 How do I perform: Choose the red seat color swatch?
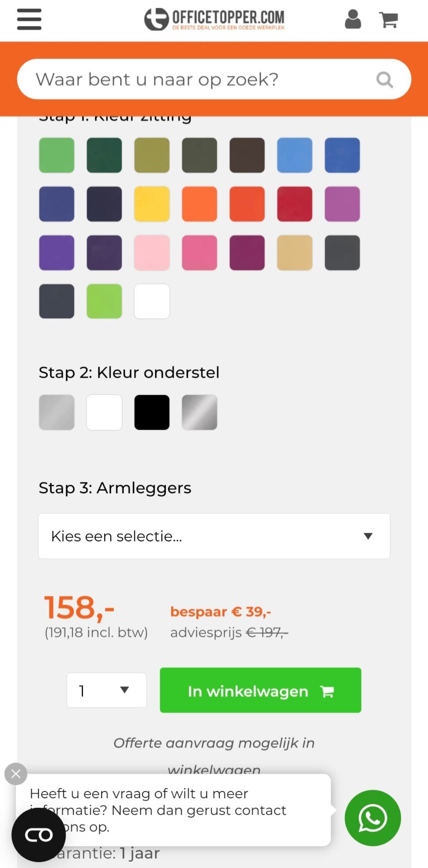tap(295, 204)
